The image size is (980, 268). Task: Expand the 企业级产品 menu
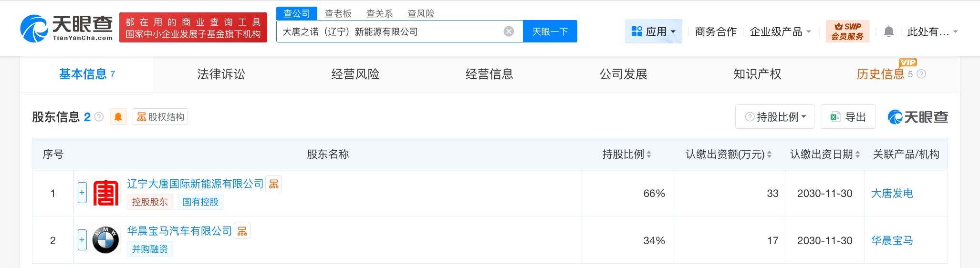(780, 32)
